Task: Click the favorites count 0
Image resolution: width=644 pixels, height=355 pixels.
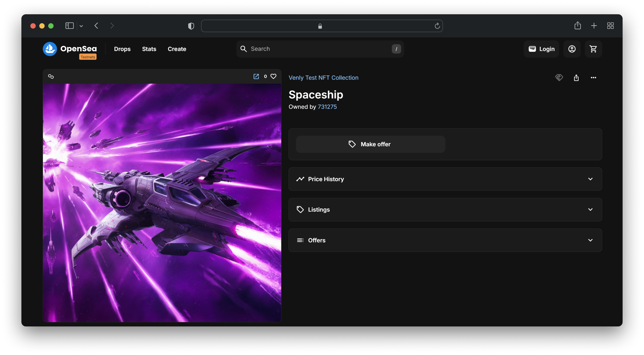Action: pos(265,76)
